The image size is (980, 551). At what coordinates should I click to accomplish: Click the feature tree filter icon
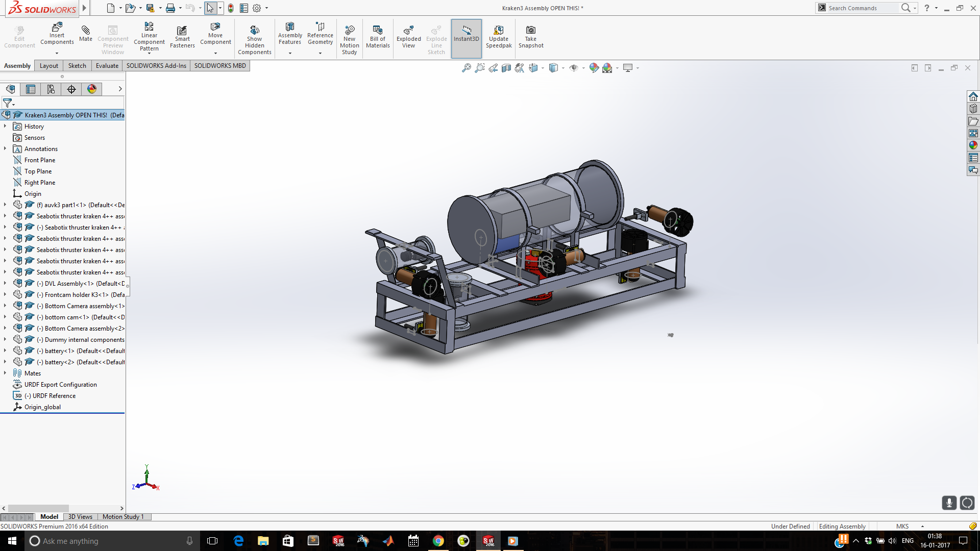(x=8, y=103)
